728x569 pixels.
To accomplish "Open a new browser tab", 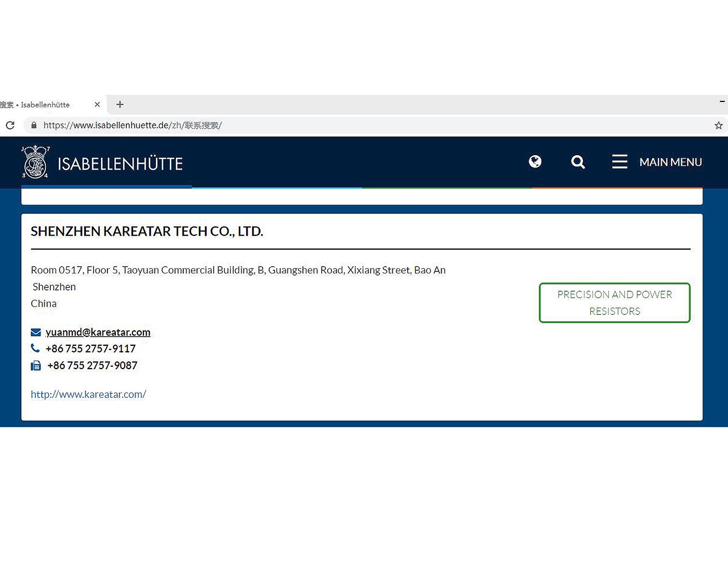I will point(120,105).
